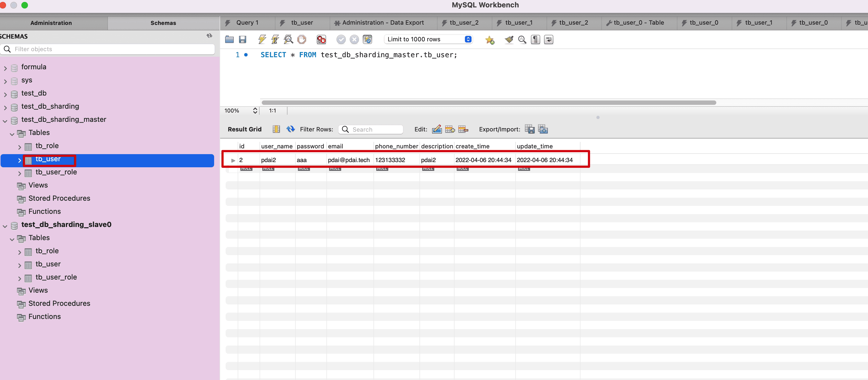Select the formula schema
This screenshot has width=868, height=380.
click(33, 67)
